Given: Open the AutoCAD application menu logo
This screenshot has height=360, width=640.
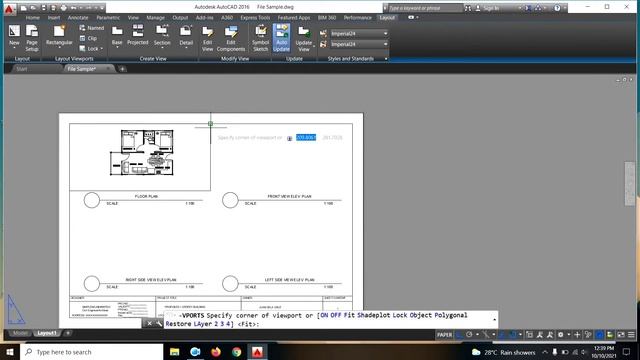Looking at the screenshot, I should coord(9,8).
